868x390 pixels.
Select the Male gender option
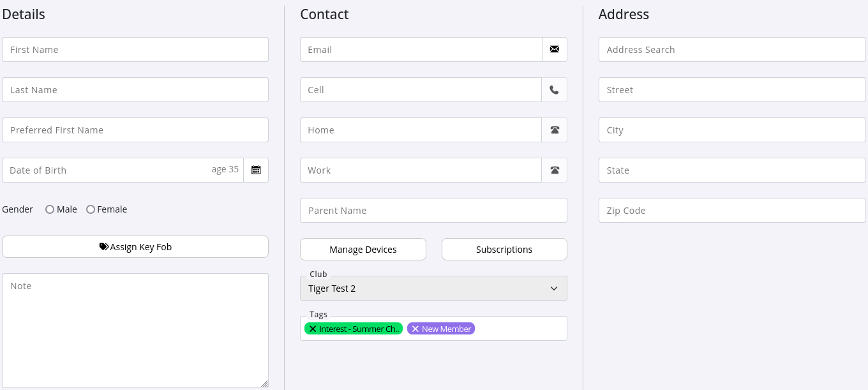point(50,209)
